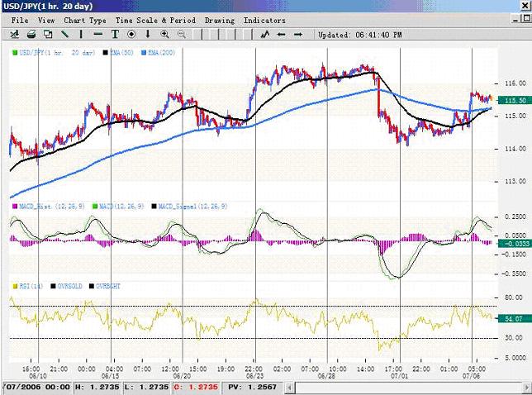Click the print icon in toolbar
The image size is (532, 395).
[31, 35]
